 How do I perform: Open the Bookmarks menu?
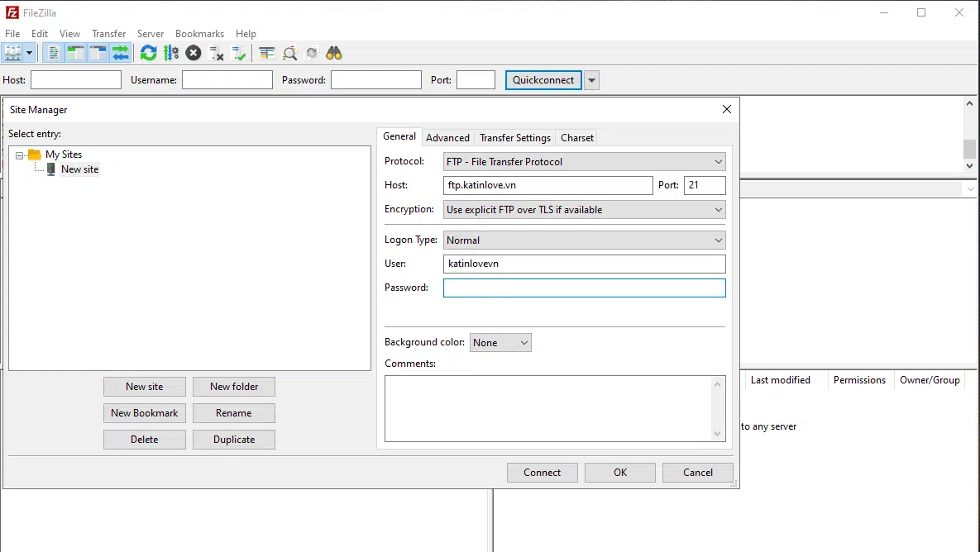(199, 34)
